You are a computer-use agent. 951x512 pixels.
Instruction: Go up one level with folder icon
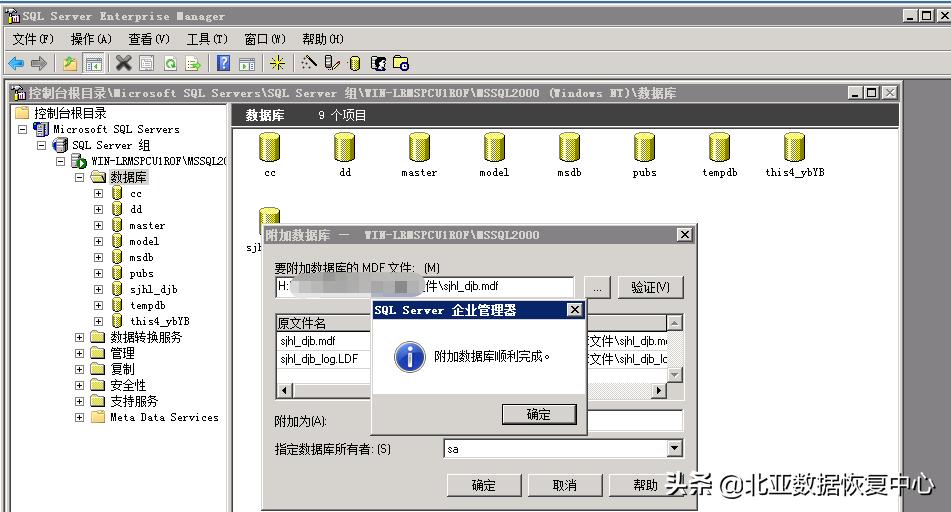click(x=70, y=63)
